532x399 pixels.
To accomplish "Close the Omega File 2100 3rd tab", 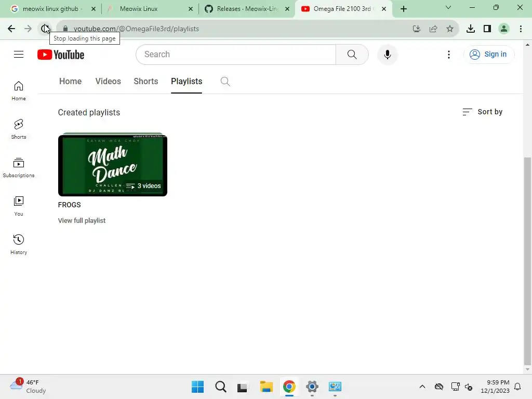I will point(384,9).
